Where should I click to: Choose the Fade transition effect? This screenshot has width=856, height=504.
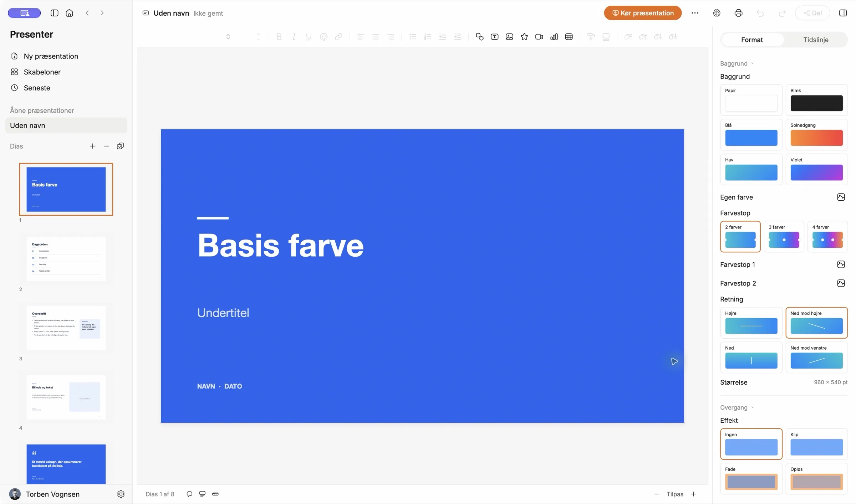point(751,478)
